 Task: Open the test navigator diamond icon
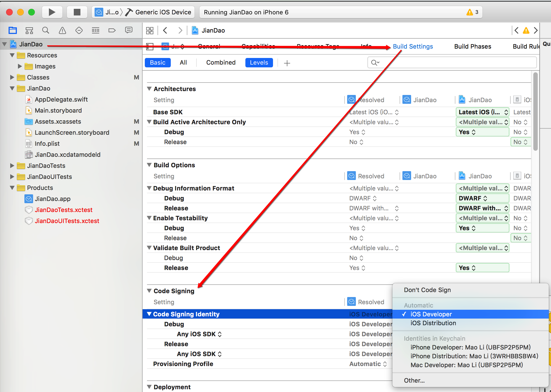coord(79,30)
